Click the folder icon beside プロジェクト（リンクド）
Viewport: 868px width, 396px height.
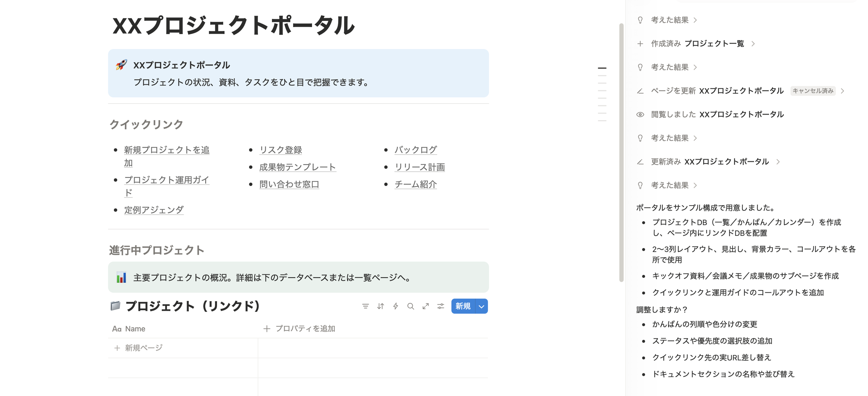115,306
